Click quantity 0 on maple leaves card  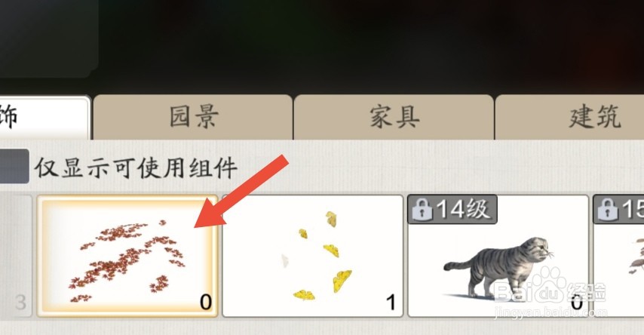tap(206, 303)
